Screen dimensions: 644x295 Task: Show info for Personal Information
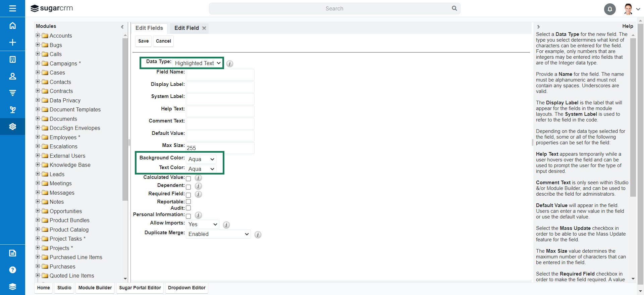(x=198, y=215)
